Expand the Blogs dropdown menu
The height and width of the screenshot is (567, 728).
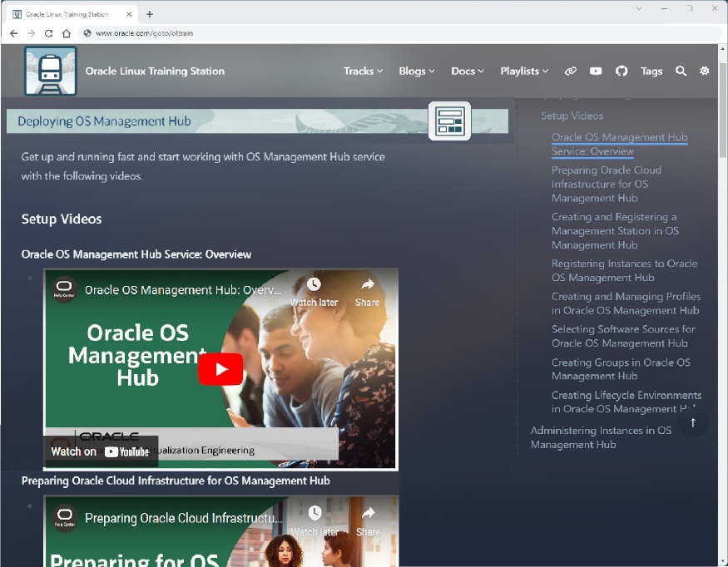point(417,71)
